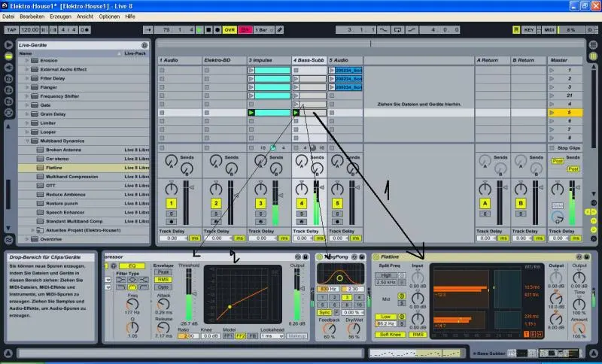Click the TAP tempo button
602x364 pixels.
click(11, 30)
